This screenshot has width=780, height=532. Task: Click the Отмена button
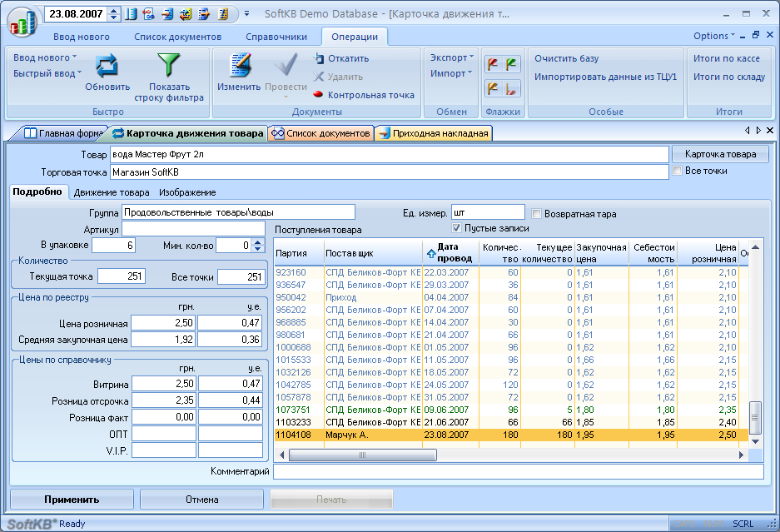click(202, 500)
